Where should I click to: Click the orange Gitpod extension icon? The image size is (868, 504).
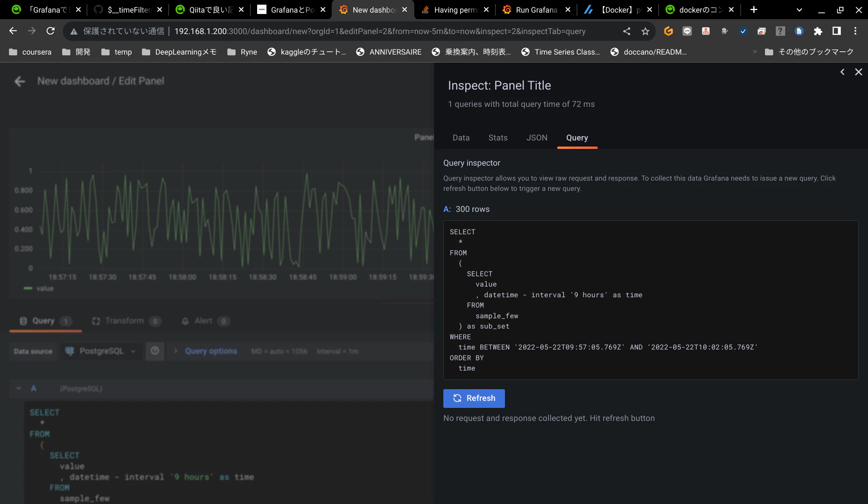point(668,31)
